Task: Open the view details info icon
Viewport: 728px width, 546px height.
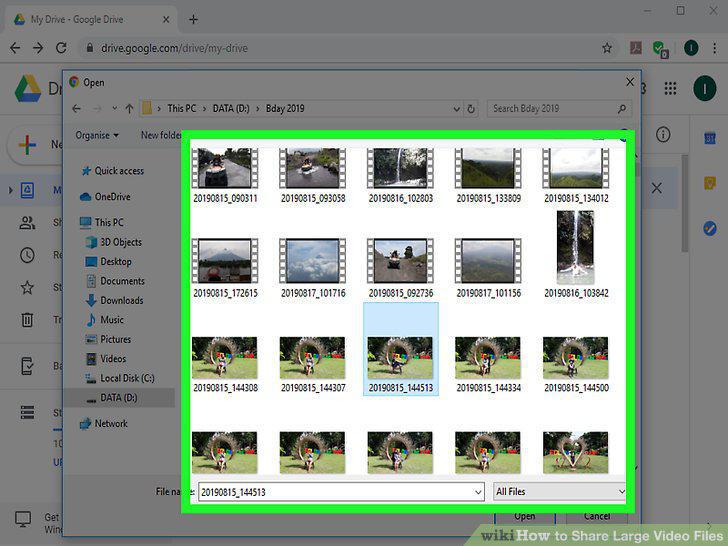Action: point(663,135)
